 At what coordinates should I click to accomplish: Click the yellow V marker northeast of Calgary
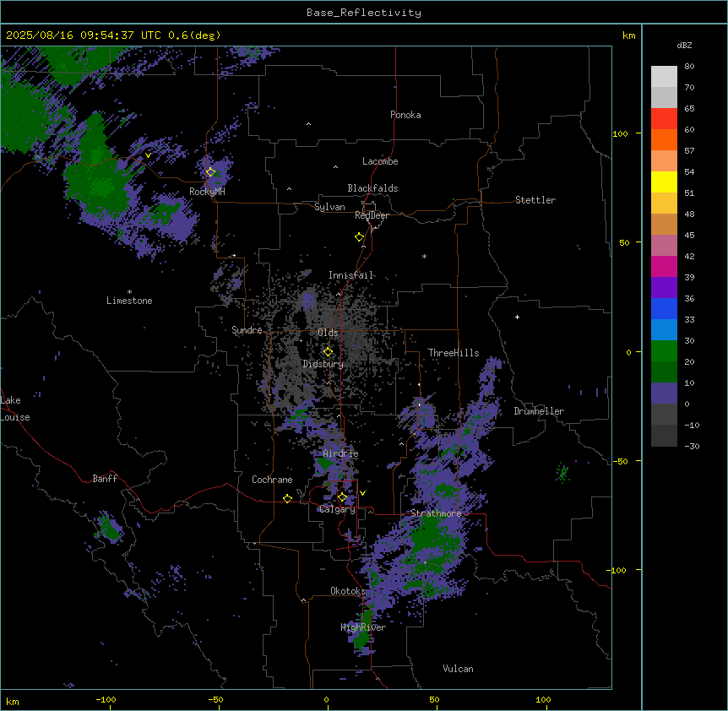(362, 493)
